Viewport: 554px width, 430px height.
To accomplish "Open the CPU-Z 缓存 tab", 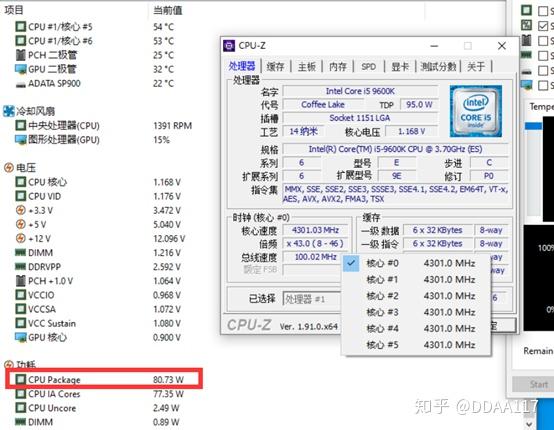I will click(275, 66).
